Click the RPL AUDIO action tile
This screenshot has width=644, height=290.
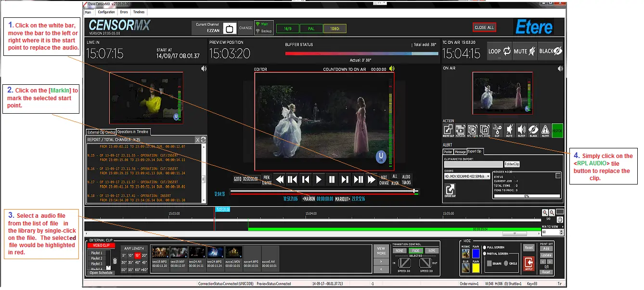(x=485, y=130)
